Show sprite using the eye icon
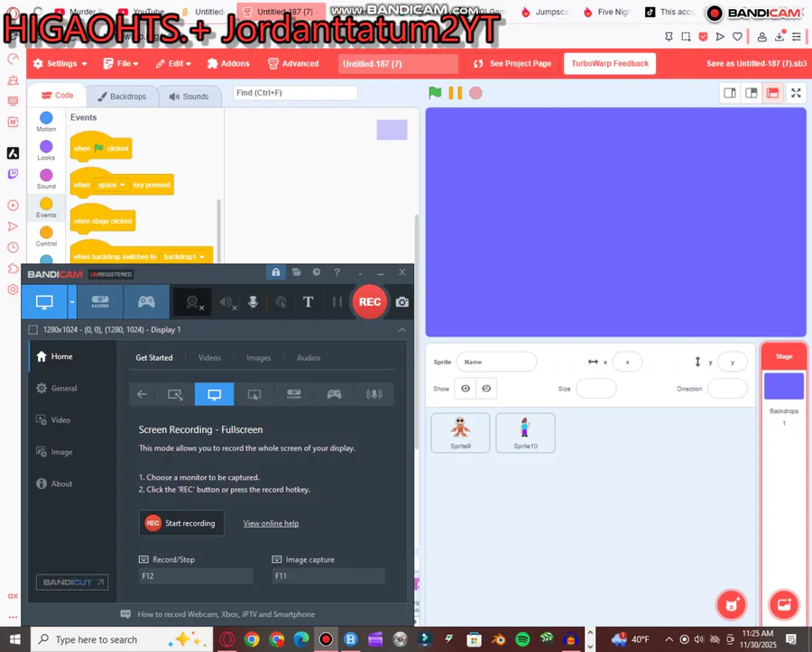812x652 pixels. pos(465,389)
